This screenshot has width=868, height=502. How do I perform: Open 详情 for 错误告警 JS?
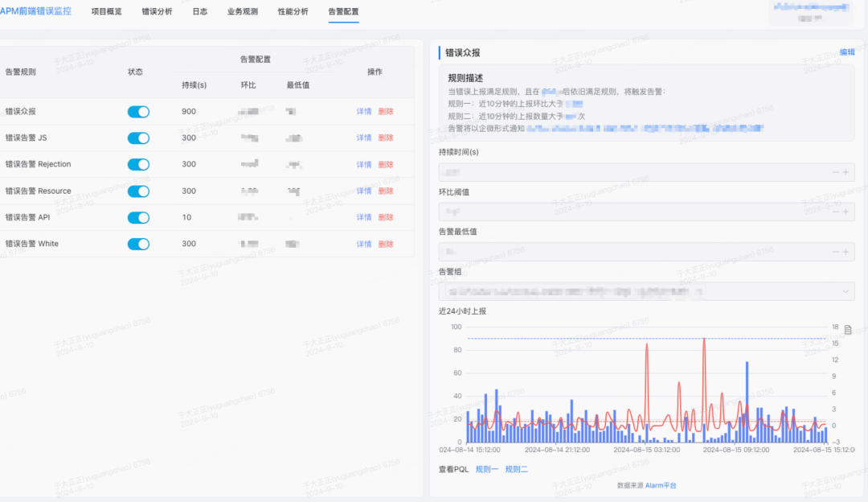[364, 138]
